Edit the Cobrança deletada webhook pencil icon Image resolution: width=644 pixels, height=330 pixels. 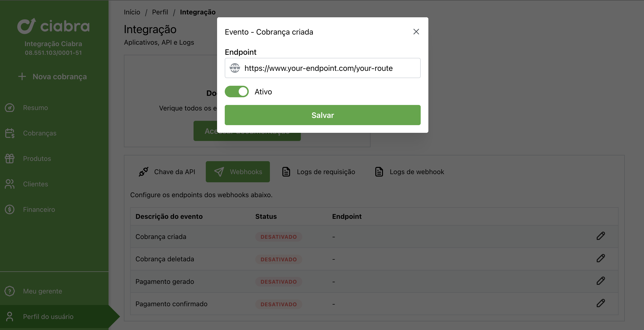coord(601,258)
